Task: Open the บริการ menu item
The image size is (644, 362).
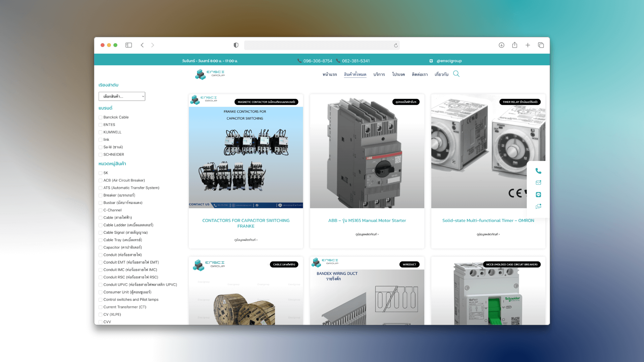Action: tap(379, 74)
